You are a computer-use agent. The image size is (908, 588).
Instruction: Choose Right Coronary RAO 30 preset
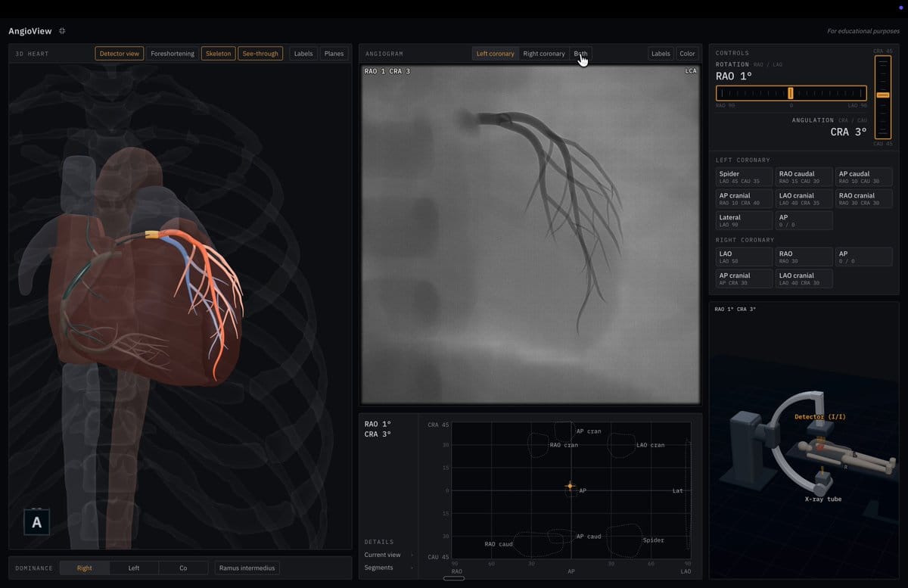pyautogui.click(x=804, y=257)
